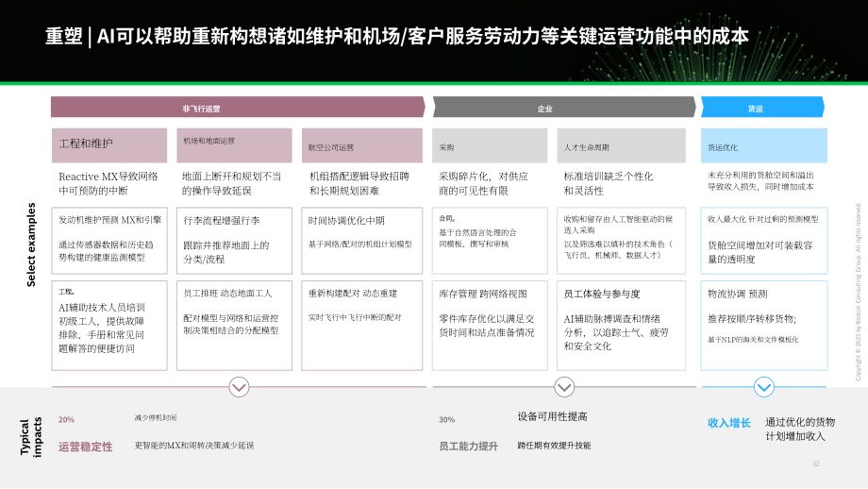This screenshot has width=868, height=489.
Task: Click the text 未充分利用的货舱空间和溢出
Action: [x=760, y=175]
